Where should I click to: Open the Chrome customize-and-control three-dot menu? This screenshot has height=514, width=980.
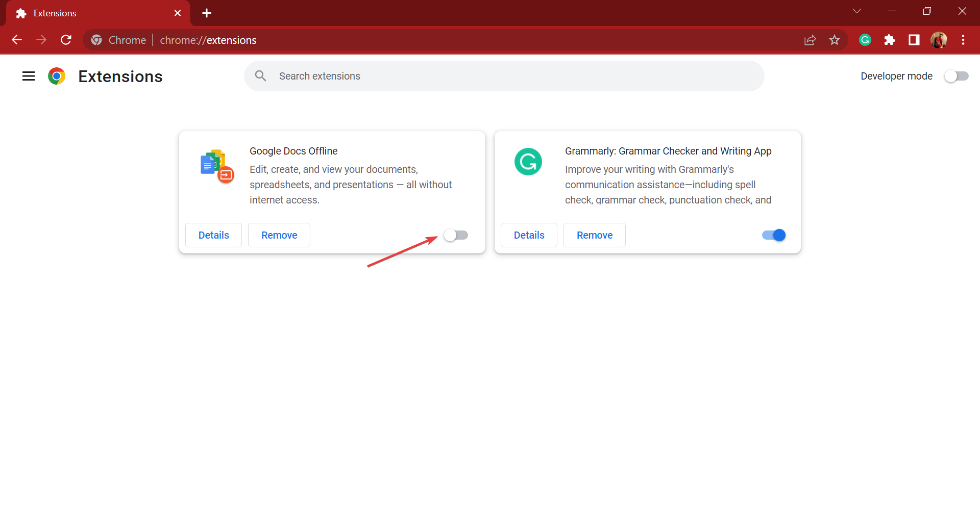[x=964, y=40]
